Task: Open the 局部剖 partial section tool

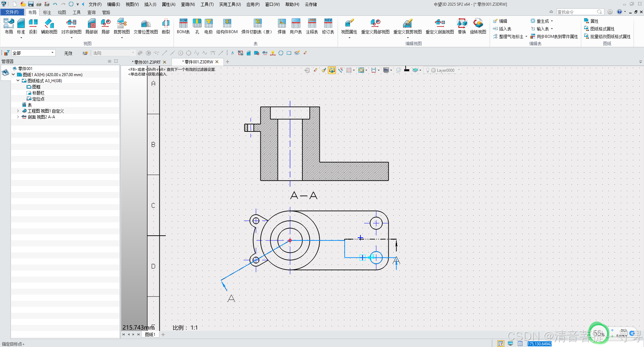Action: point(91,26)
